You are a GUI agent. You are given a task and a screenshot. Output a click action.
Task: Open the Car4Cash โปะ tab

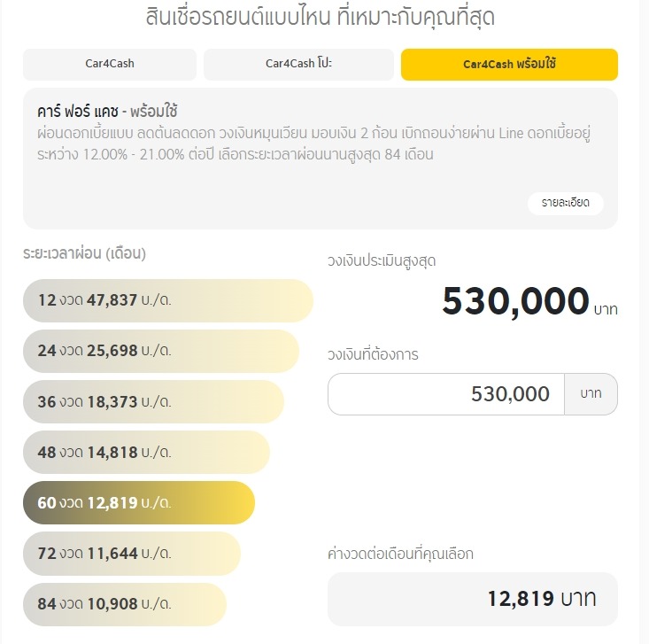[x=298, y=65]
